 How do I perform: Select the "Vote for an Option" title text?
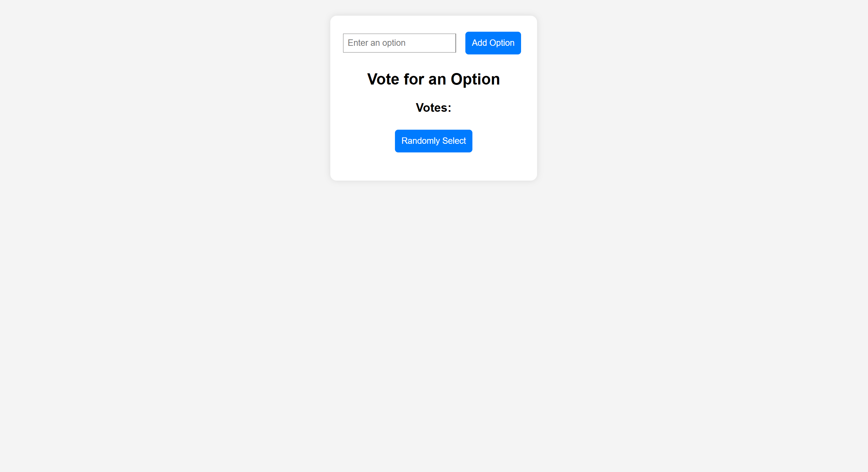433,79
